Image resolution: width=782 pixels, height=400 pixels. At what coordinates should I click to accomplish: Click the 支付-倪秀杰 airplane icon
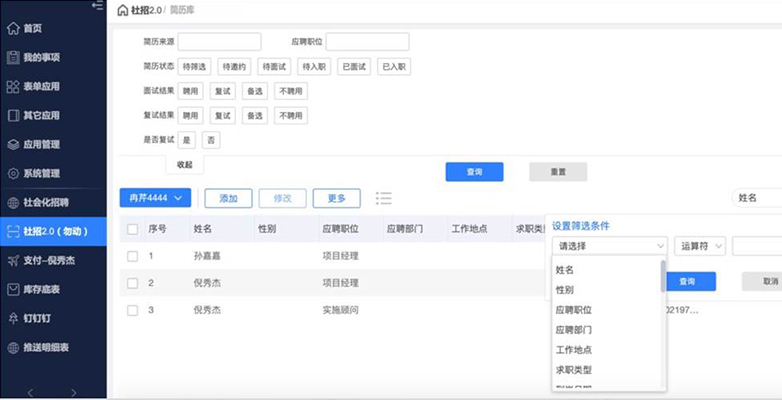[x=13, y=260]
